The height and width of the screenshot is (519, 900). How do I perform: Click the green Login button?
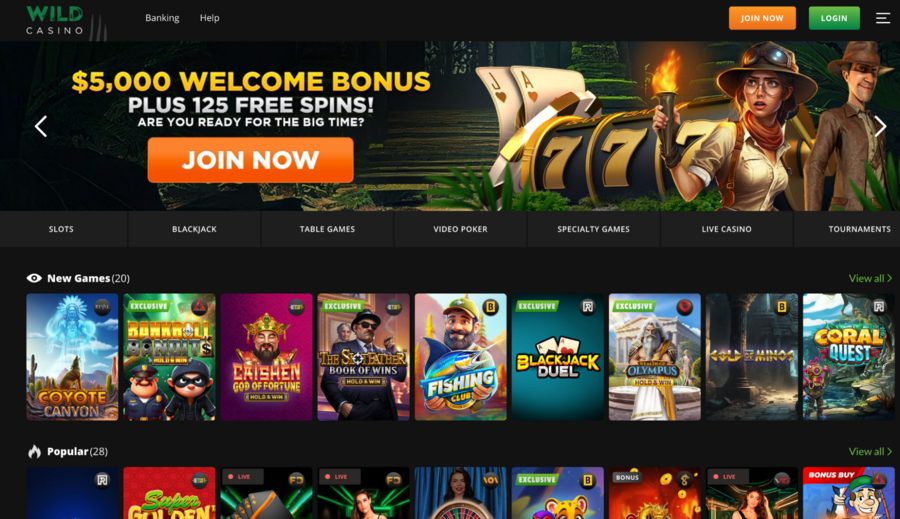[834, 18]
